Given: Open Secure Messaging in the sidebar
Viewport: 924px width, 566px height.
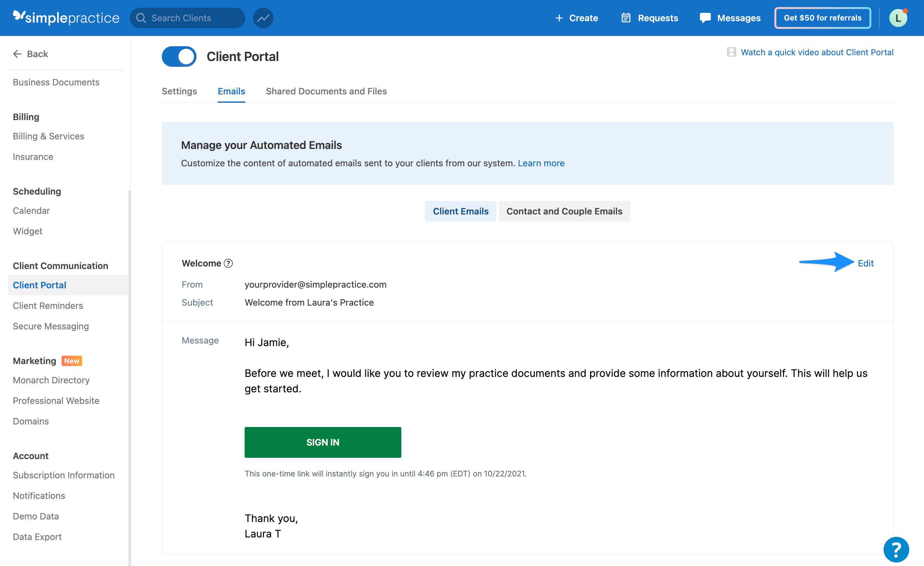Looking at the screenshot, I should [x=51, y=326].
